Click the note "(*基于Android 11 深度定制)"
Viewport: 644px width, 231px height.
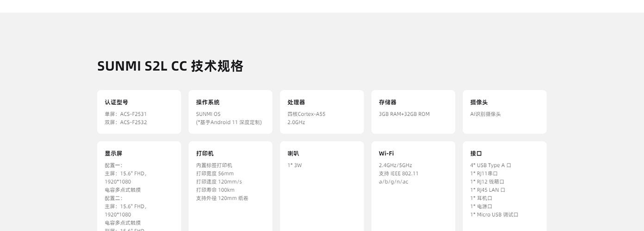tap(229, 122)
